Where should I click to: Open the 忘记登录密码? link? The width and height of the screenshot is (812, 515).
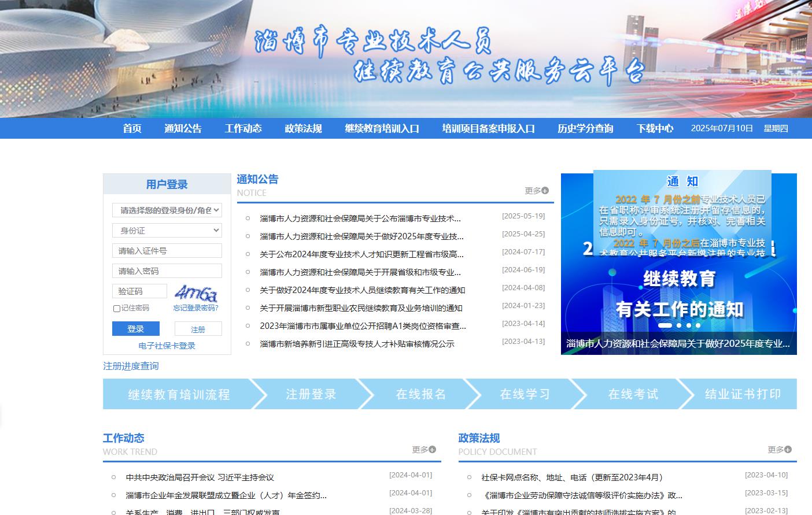point(195,308)
